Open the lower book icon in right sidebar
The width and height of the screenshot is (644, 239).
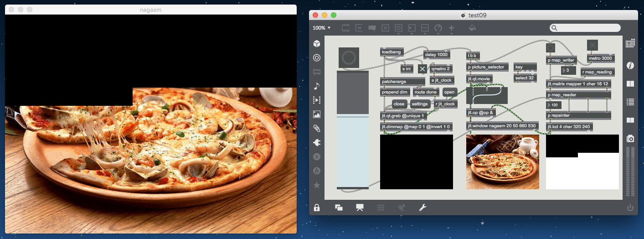(x=630, y=120)
